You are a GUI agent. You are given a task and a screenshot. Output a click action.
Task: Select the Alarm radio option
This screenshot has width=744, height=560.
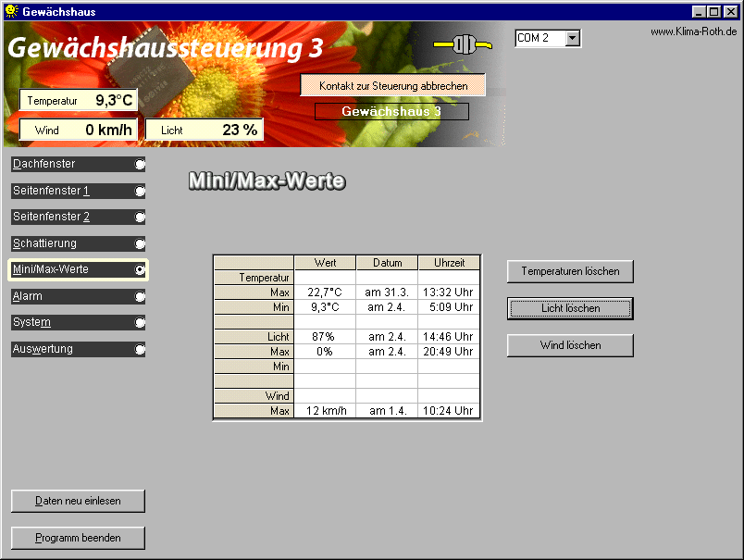78,296
